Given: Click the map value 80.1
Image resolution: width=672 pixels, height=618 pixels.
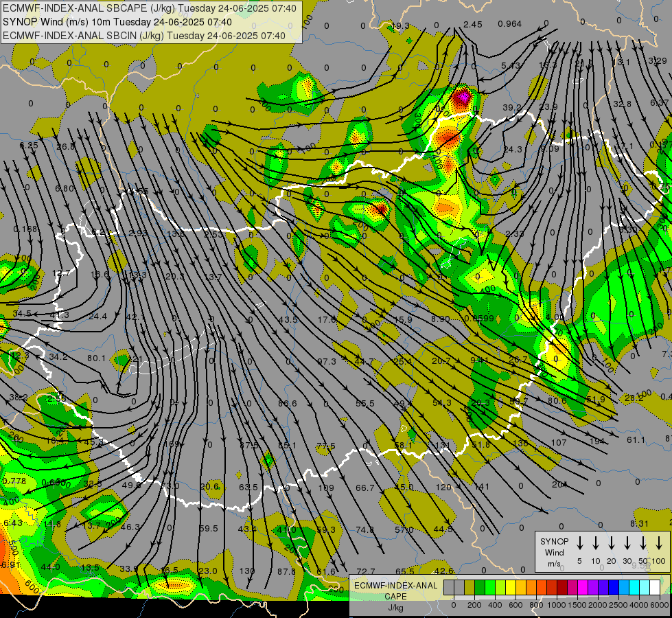Looking at the screenshot, I should [x=96, y=358].
